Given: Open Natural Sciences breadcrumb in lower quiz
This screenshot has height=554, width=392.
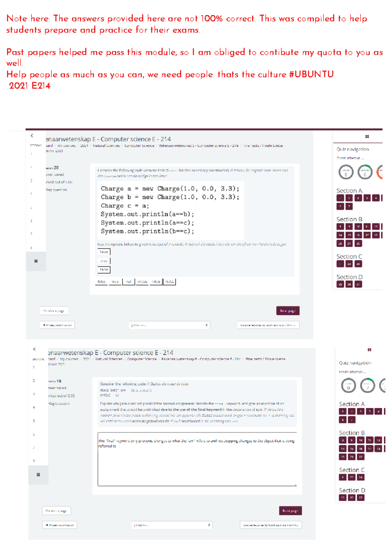Looking at the screenshot, I should [x=109, y=359].
